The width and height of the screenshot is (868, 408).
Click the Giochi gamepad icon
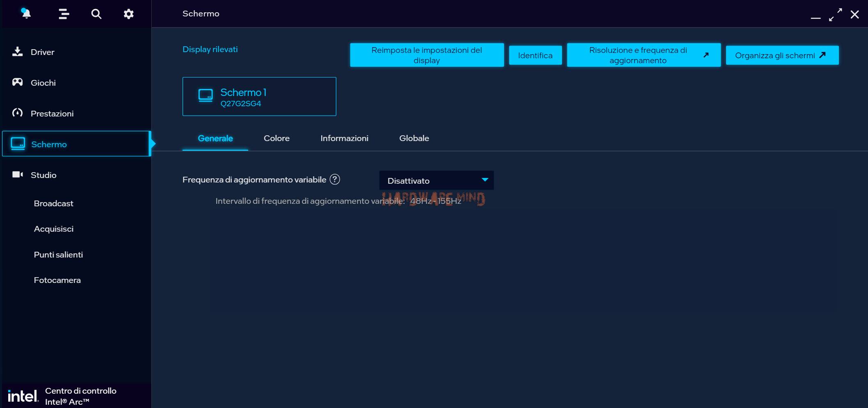pos(17,82)
